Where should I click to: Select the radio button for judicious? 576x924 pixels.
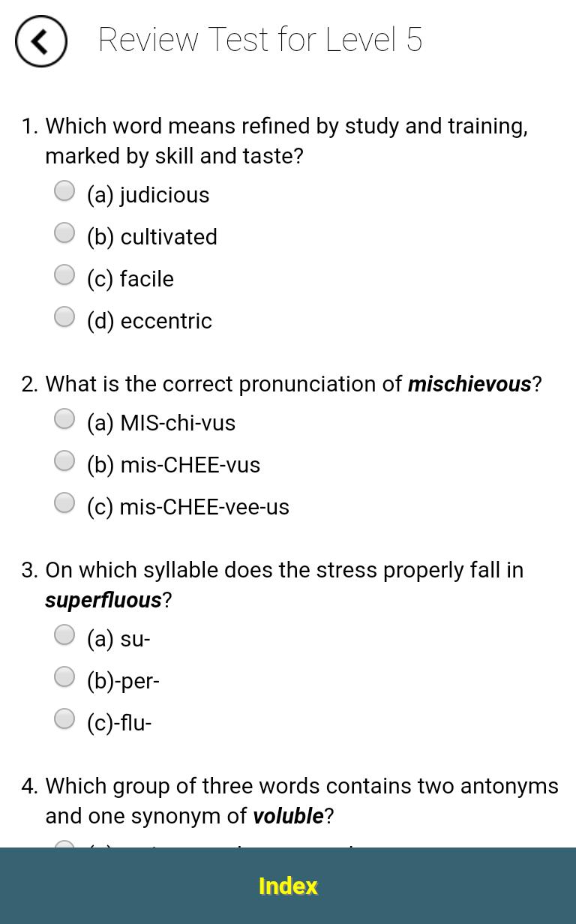coord(64,190)
